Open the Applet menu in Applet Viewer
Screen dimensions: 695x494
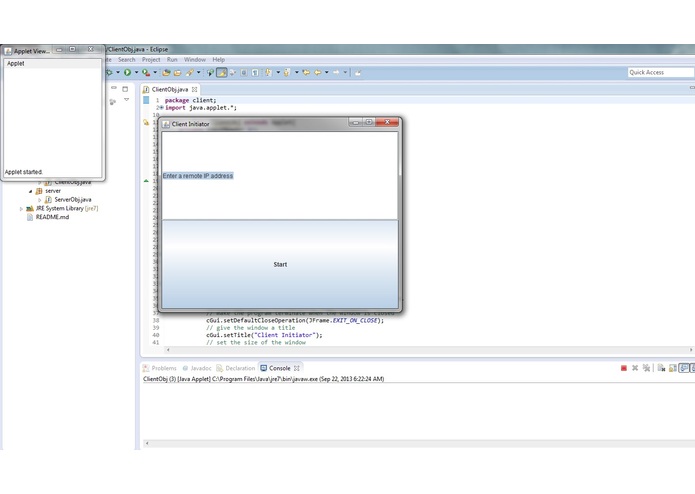click(16, 63)
